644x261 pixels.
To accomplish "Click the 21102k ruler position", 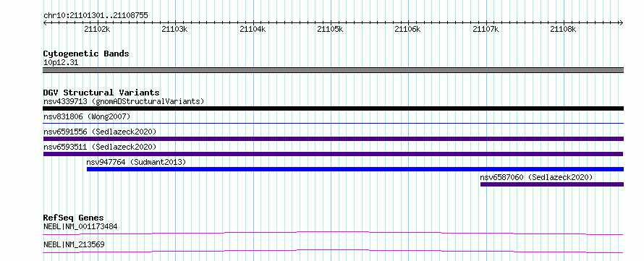I will click(98, 29).
